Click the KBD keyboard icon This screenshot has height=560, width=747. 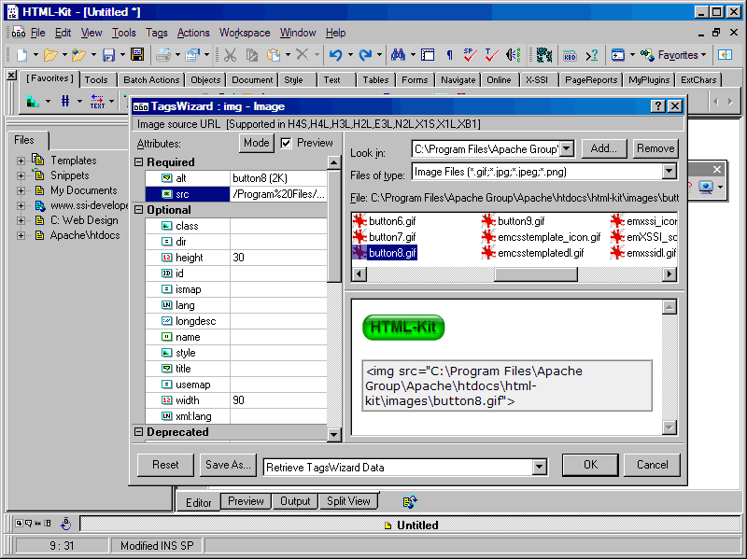(x=570, y=55)
